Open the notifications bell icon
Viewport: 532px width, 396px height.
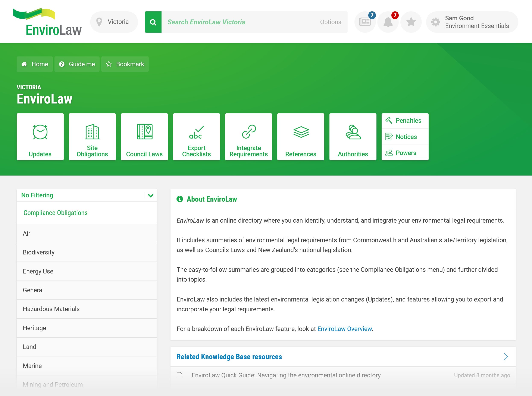click(388, 22)
